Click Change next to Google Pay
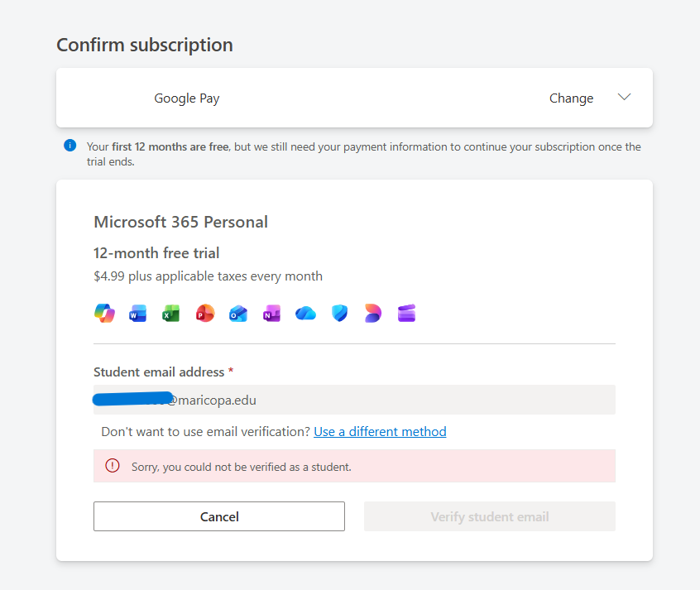 click(571, 98)
